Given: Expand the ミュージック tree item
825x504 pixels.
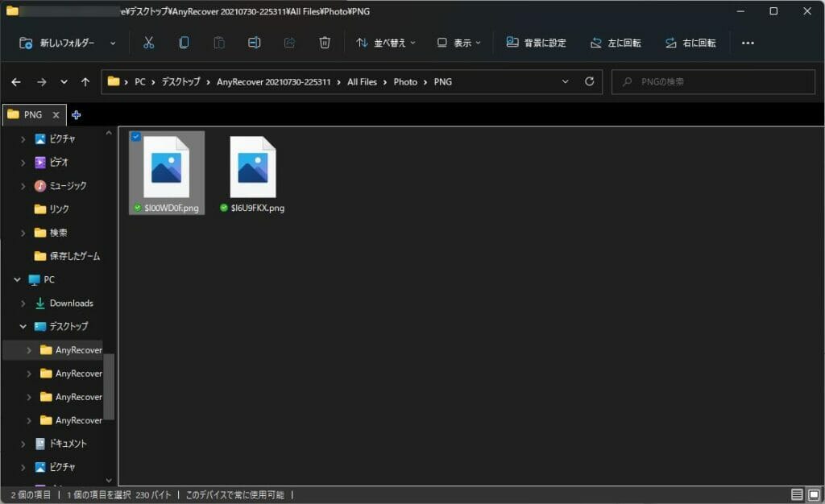Looking at the screenshot, I should [x=23, y=186].
